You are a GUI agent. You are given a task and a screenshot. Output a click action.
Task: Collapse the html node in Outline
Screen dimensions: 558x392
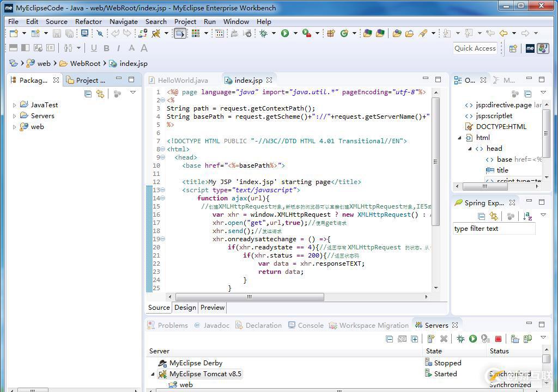(x=459, y=138)
